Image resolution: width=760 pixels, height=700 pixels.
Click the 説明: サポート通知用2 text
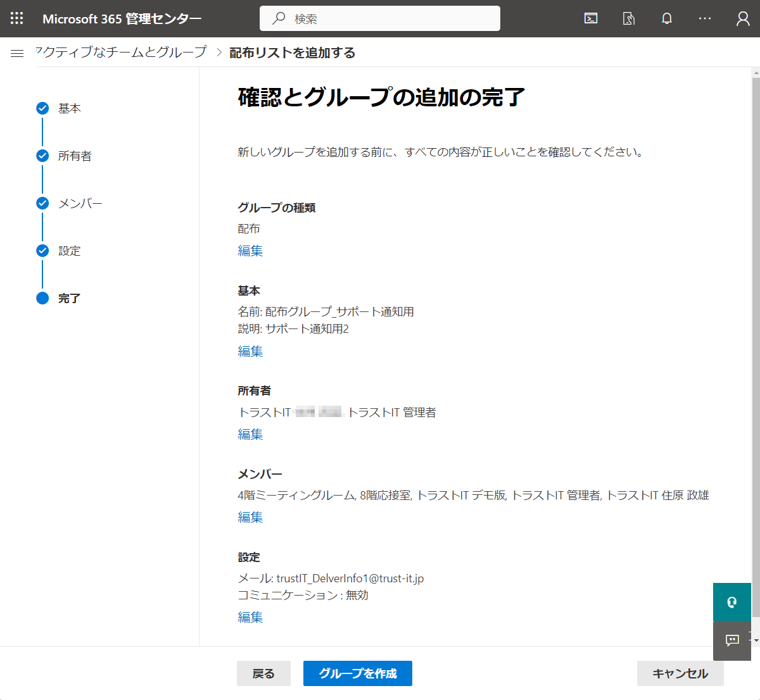click(293, 328)
